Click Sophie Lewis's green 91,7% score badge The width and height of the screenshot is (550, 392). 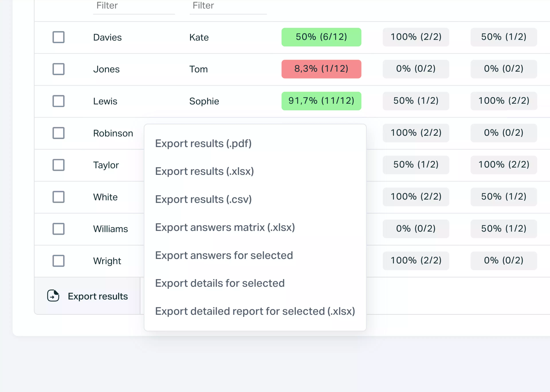321,101
